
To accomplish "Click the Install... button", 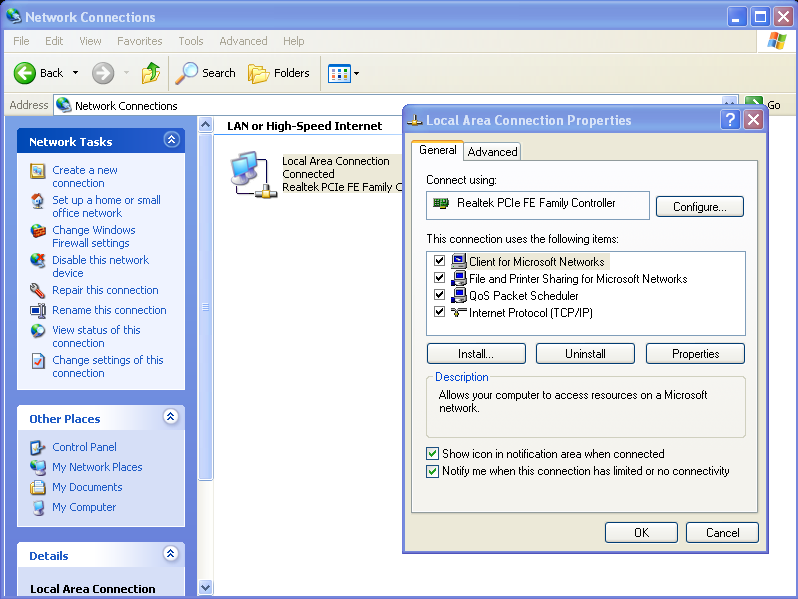I will pos(476,354).
